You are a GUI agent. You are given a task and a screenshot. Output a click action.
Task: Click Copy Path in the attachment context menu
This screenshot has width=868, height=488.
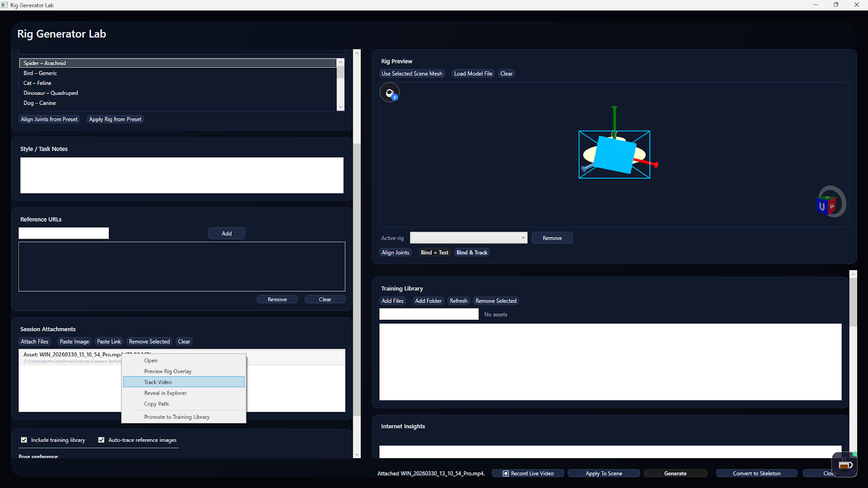156,403
